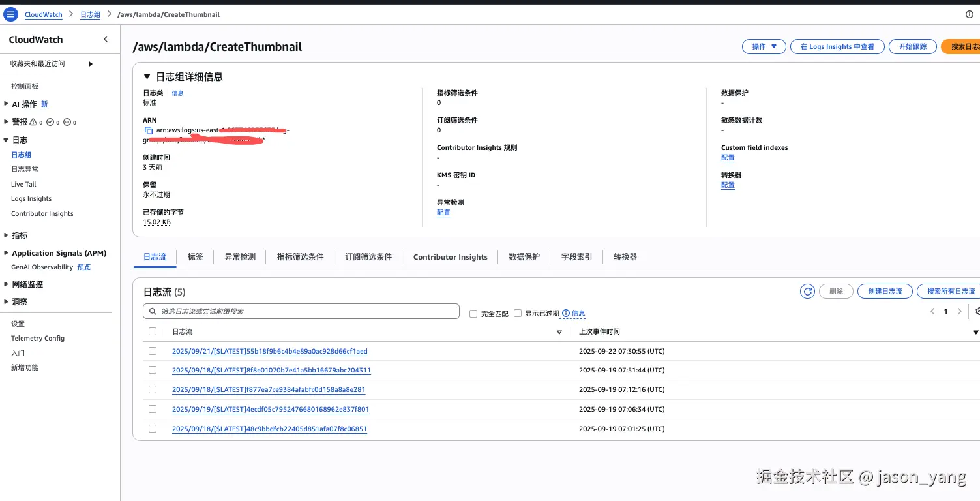Screen dimensions: 980x501
Task: Click the insufficient-data alarm icon in sidebar
Action: (67, 122)
